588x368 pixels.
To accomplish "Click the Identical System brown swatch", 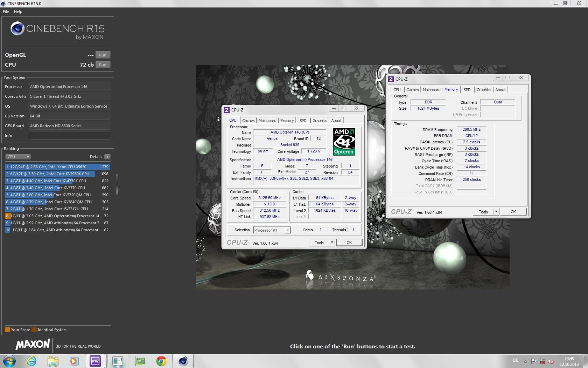I will click(x=34, y=330).
